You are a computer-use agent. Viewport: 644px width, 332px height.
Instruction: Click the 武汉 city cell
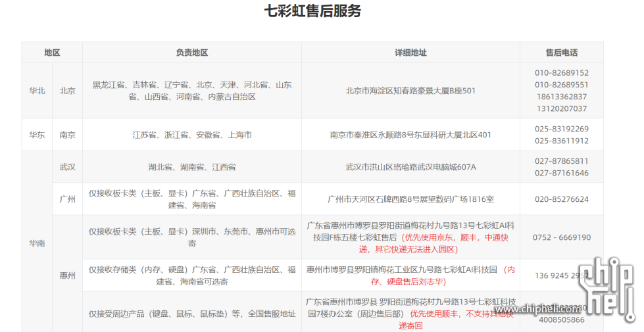[67, 167]
